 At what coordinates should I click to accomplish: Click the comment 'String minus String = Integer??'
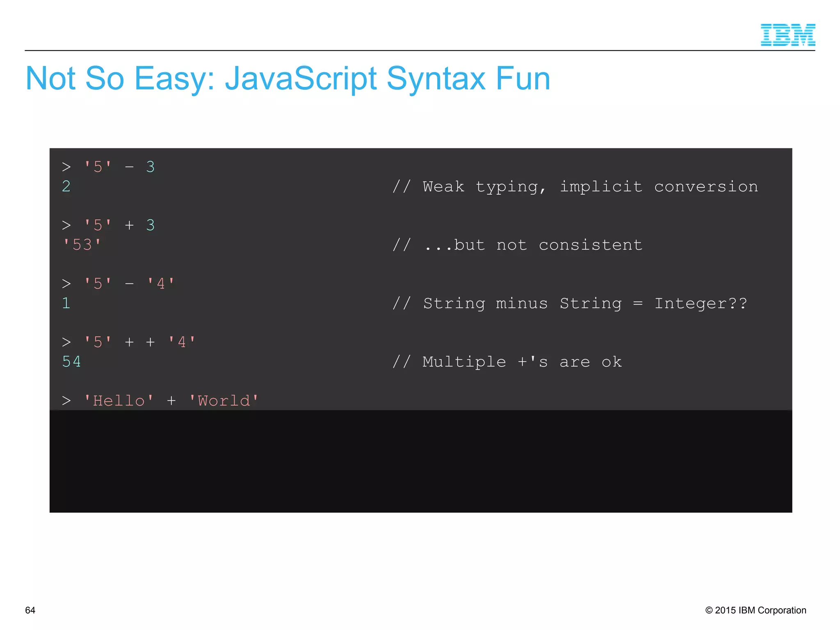pos(570,304)
